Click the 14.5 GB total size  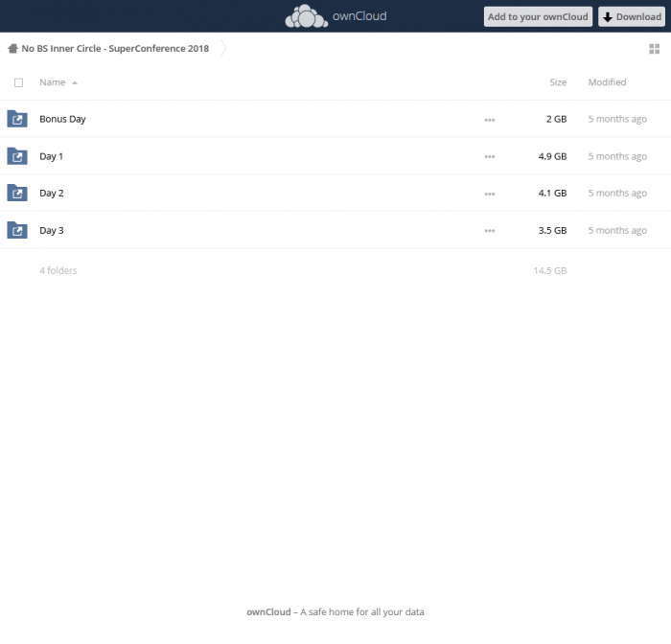(x=550, y=270)
